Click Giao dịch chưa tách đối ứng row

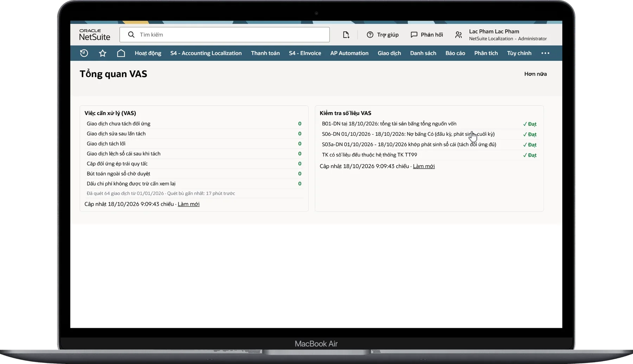click(x=194, y=123)
